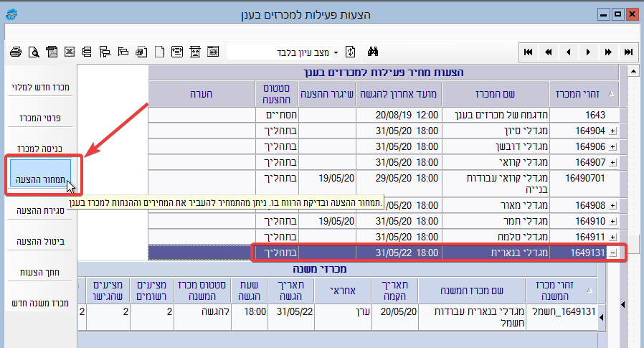This screenshot has height=348, width=644.
Task: Click the refresh document icon
Action: (x=350, y=52)
